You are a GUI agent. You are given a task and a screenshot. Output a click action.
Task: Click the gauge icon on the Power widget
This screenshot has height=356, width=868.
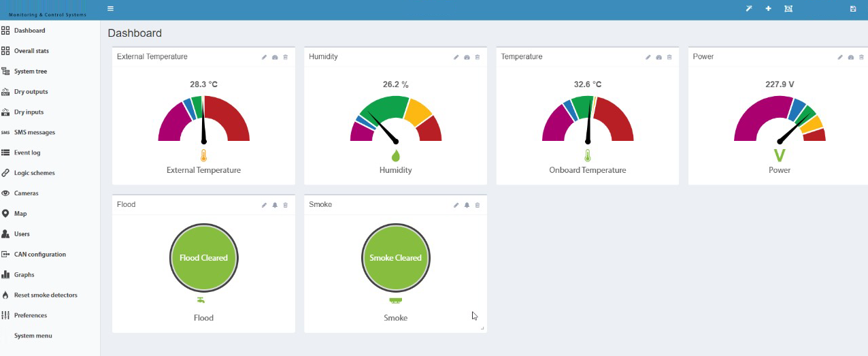point(851,57)
